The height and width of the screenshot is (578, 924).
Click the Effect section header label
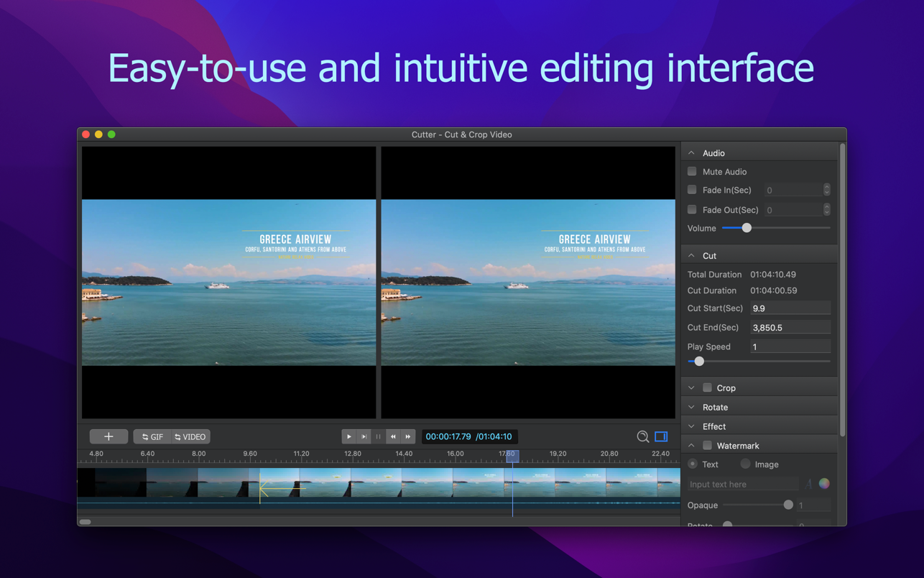[714, 426]
